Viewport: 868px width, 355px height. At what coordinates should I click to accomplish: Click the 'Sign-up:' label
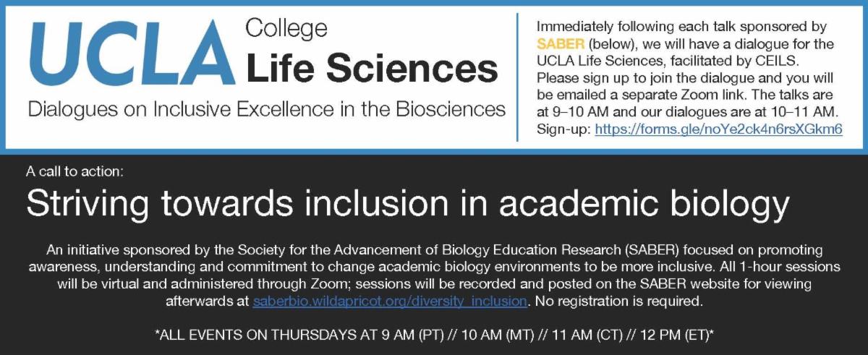[563, 130]
